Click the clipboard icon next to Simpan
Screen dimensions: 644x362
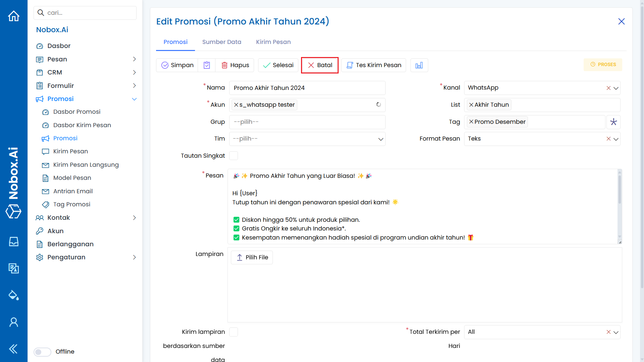[x=207, y=65]
